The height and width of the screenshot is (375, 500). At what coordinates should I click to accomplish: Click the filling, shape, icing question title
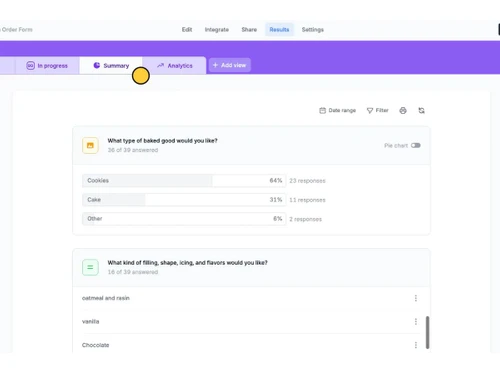(x=187, y=263)
